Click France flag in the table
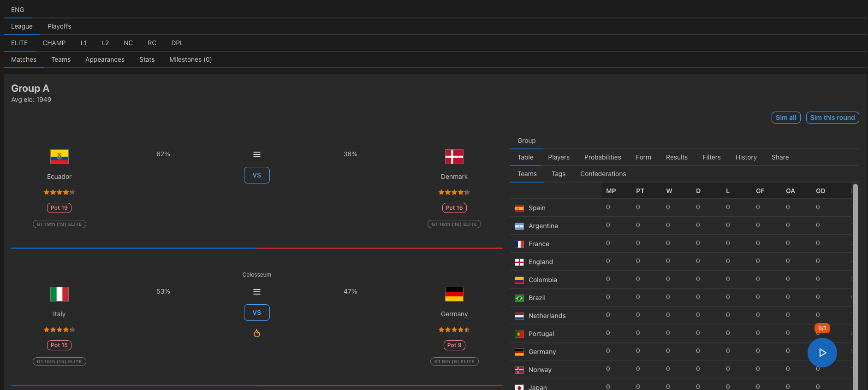 519,244
